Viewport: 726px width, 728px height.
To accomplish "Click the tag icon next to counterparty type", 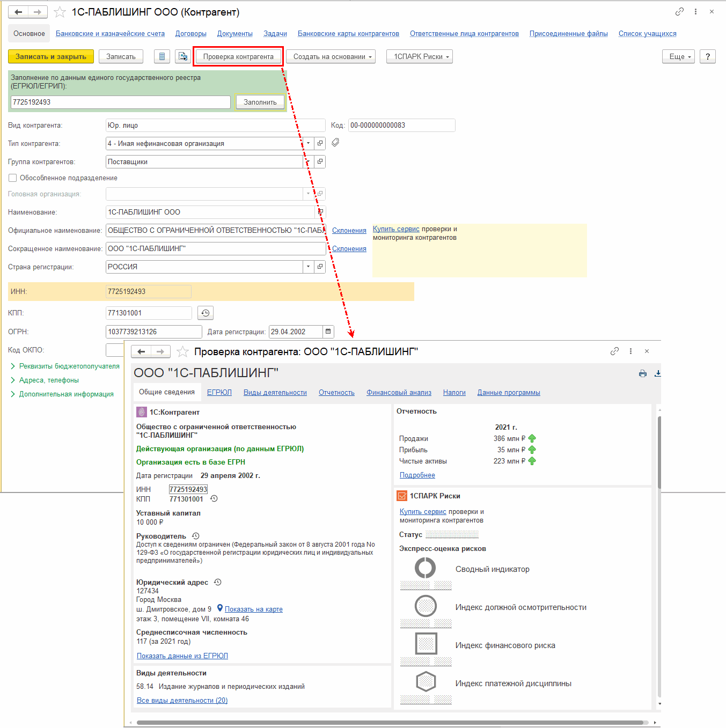I will tap(335, 143).
